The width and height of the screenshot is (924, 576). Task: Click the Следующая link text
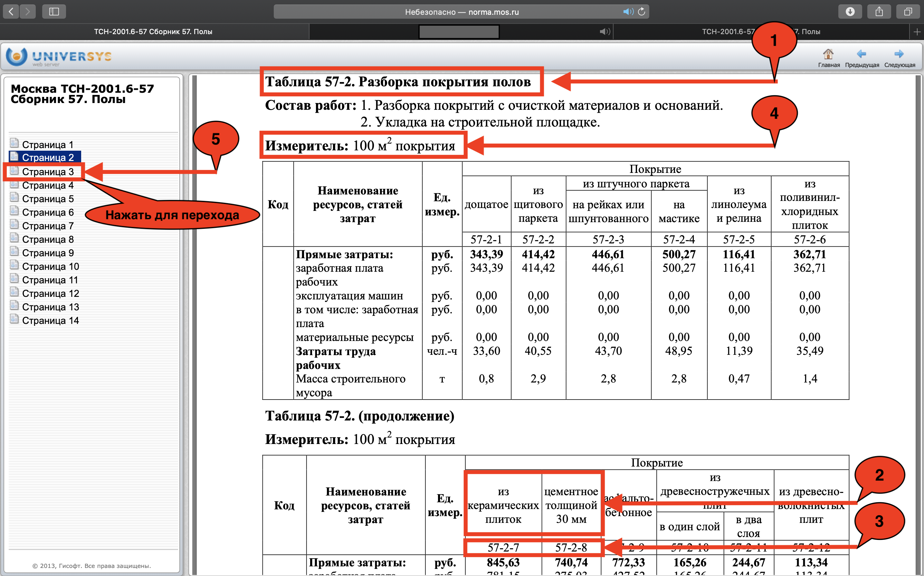point(900,65)
